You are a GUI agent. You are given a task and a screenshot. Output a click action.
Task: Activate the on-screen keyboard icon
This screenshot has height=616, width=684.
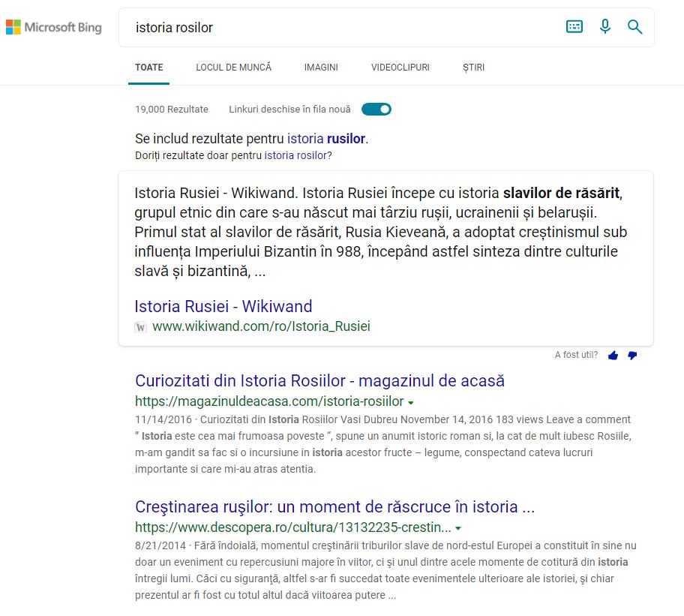point(574,26)
